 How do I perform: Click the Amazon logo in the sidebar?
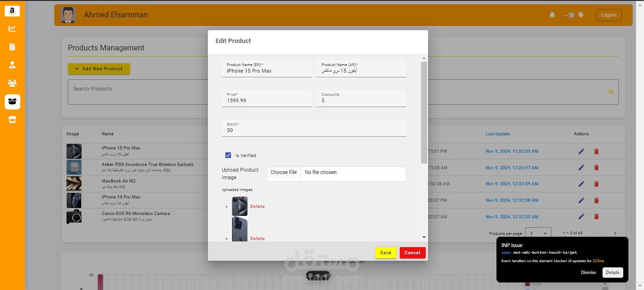point(12,11)
